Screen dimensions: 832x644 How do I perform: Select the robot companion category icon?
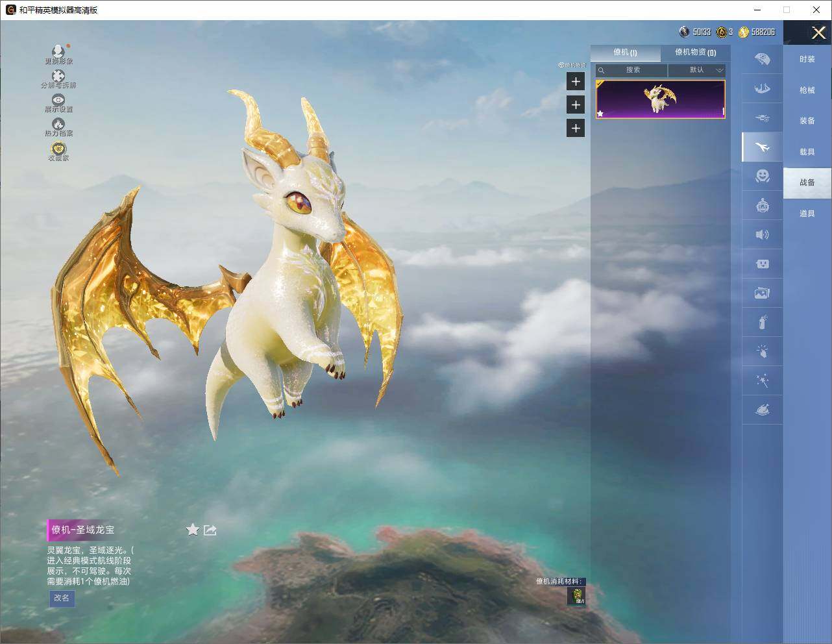[x=763, y=205]
